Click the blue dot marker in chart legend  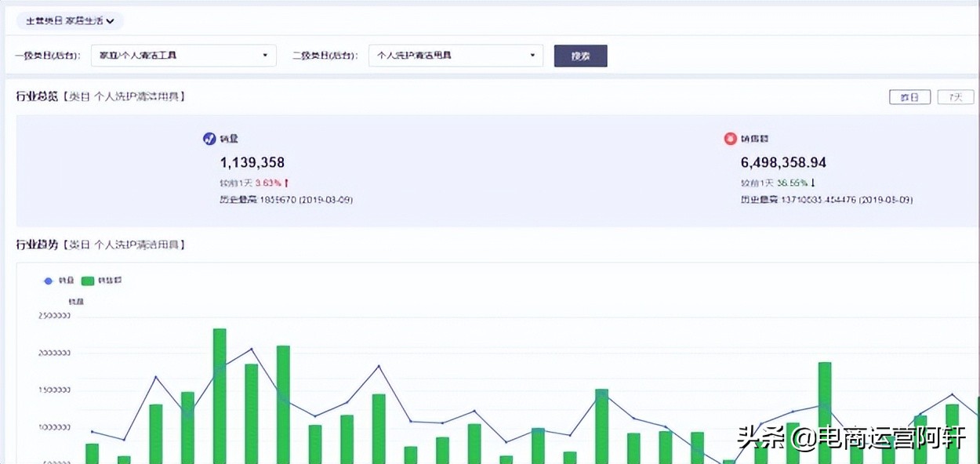(48, 281)
